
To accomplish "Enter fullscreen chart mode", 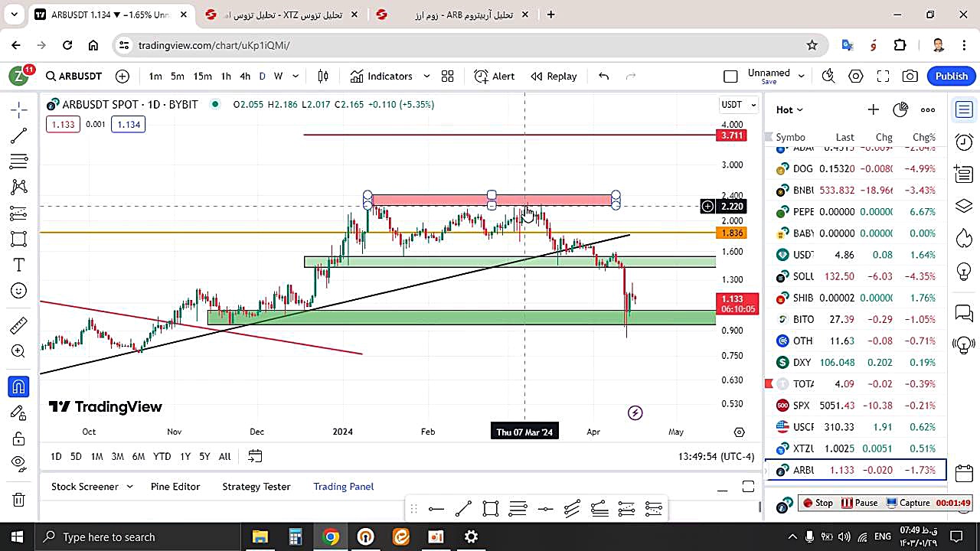I will pyautogui.click(x=883, y=76).
